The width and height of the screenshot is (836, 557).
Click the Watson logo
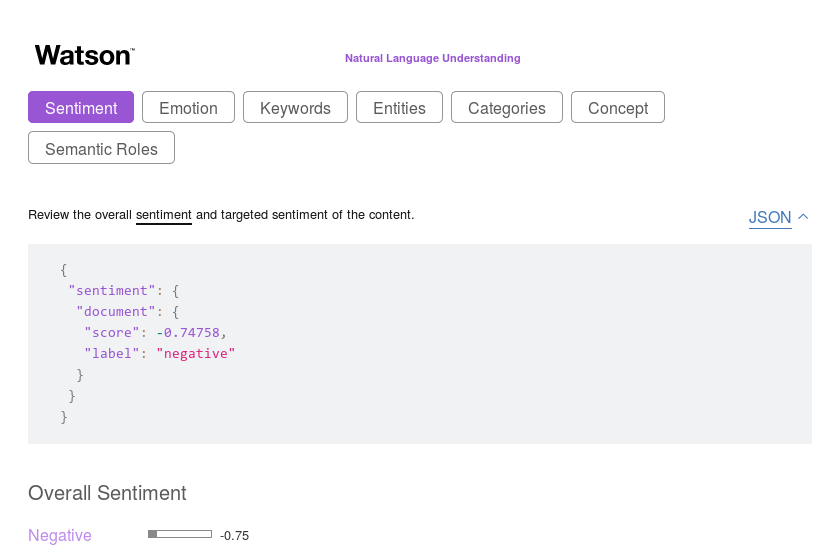85,55
